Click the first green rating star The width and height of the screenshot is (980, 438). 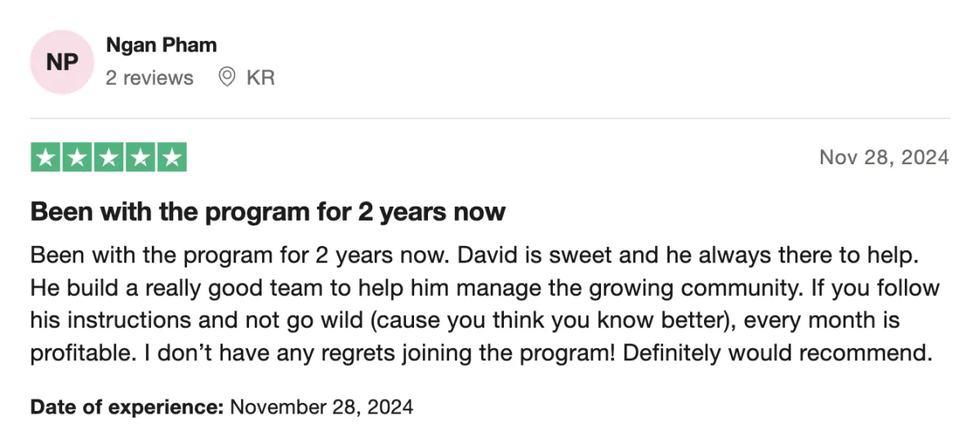(x=47, y=157)
